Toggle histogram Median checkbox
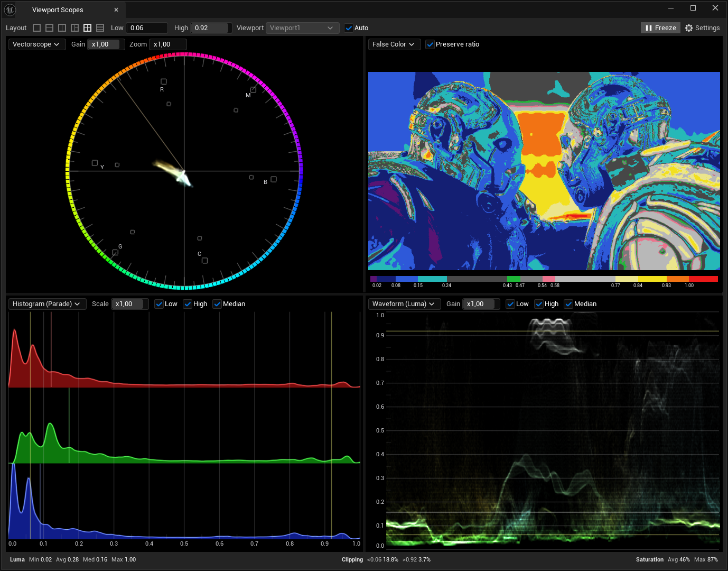Viewport: 728px width, 571px height. (217, 304)
